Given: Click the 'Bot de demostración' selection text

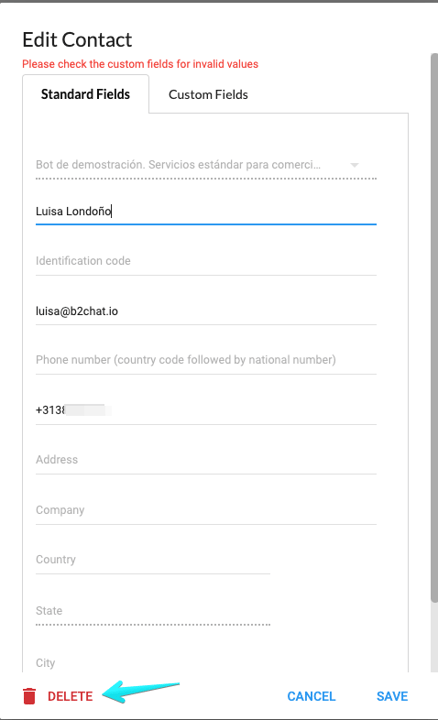Looking at the screenshot, I should coord(178,165).
